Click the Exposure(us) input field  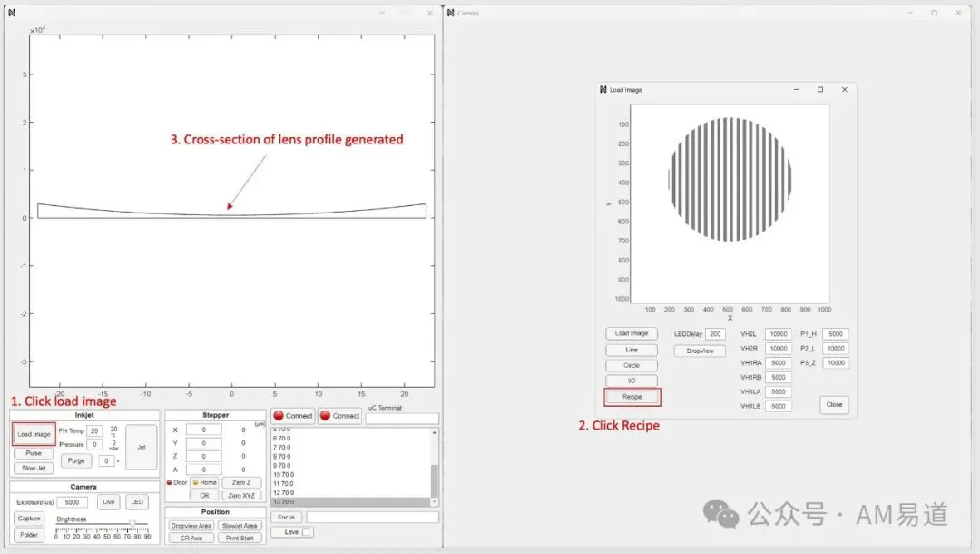click(x=73, y=502)
